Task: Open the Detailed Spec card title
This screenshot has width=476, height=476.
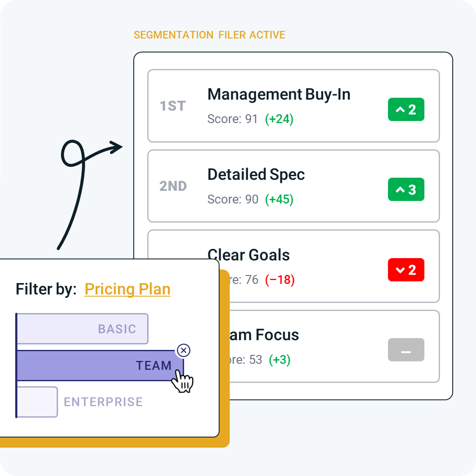Action: [x=256, y=175]
